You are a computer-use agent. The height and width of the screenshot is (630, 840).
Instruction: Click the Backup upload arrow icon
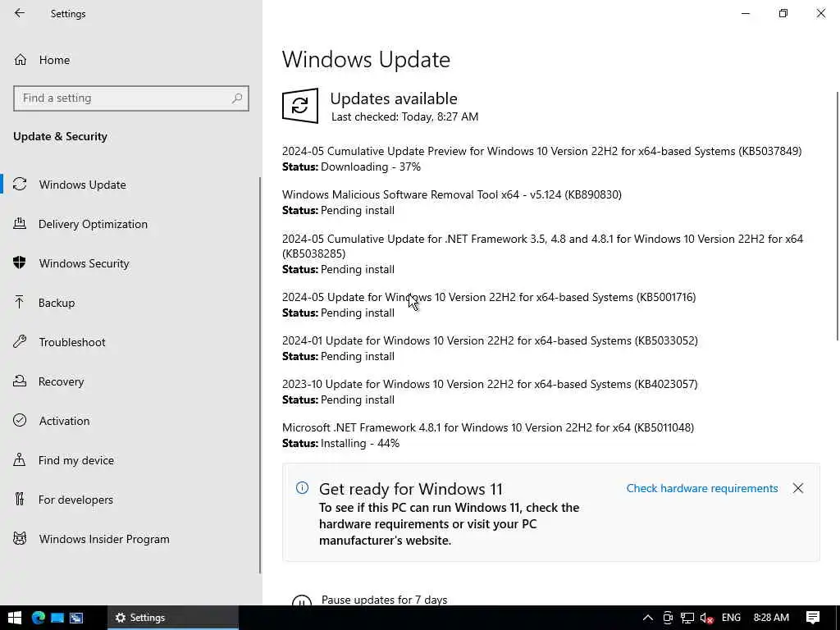[x=20, y=302]
